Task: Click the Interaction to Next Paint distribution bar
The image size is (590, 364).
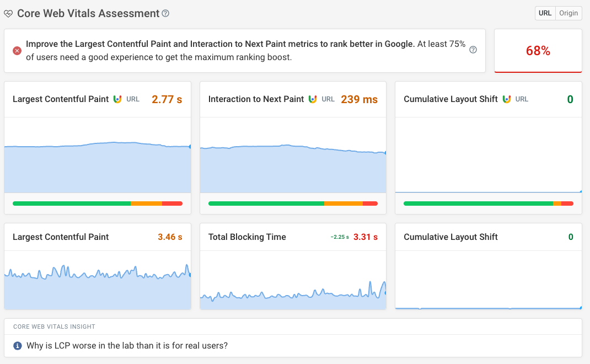Action: tap(293, 204)
